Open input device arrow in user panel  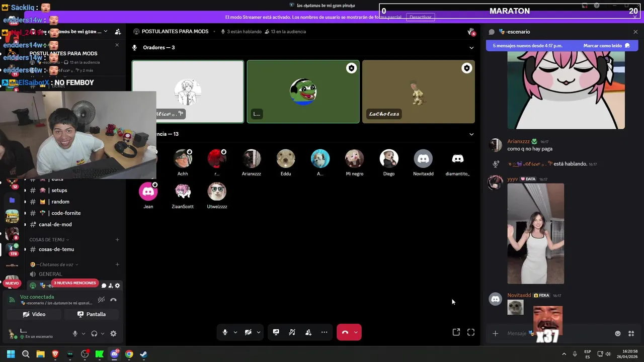click(x=83, y=333)
